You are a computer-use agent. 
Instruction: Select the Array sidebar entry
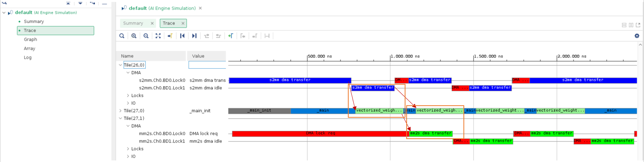tap(30, 48)
